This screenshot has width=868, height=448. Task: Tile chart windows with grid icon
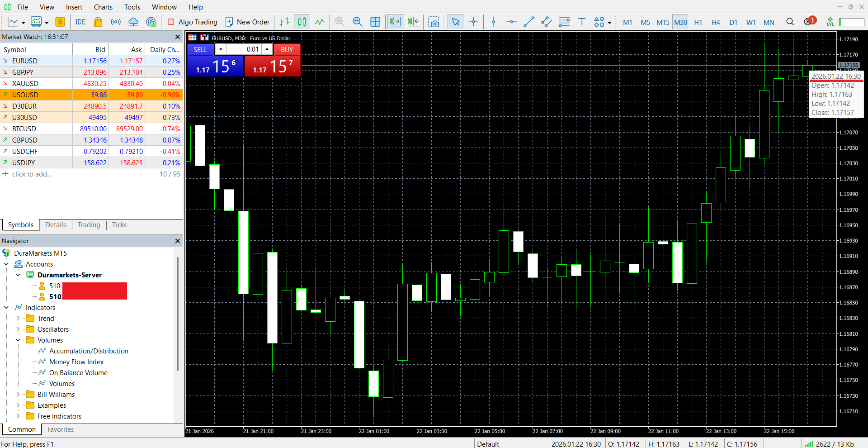(x=375, y=22)
